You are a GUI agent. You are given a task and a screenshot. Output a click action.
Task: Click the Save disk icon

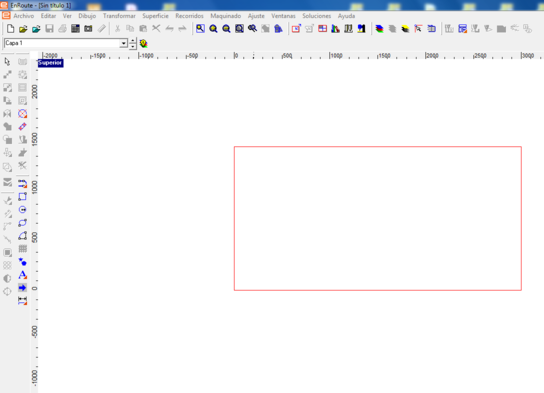point(49,29)
